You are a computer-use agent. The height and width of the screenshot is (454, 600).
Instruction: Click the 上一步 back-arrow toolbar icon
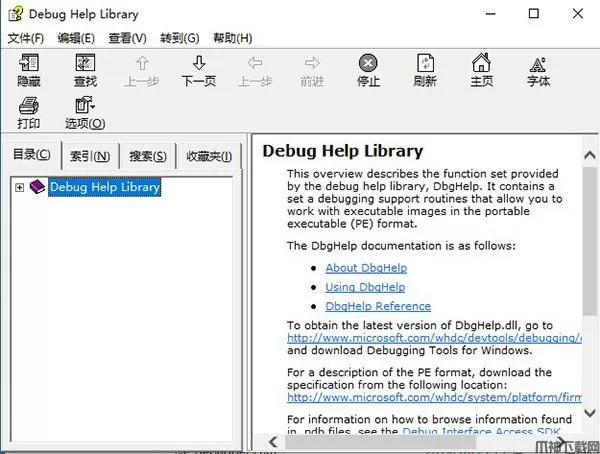click(x=255, y=70)
